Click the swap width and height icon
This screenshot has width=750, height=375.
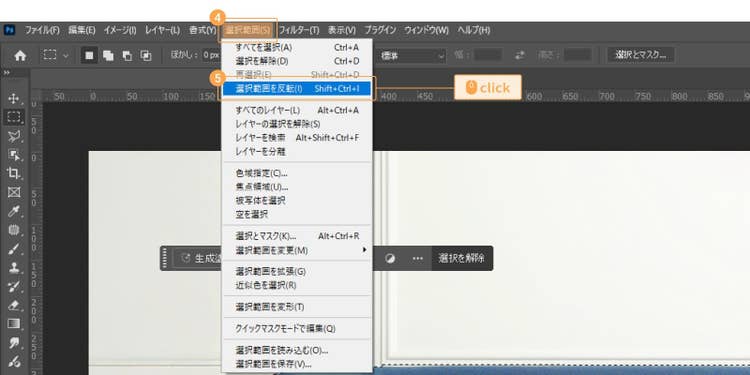[x=520, y=55]
